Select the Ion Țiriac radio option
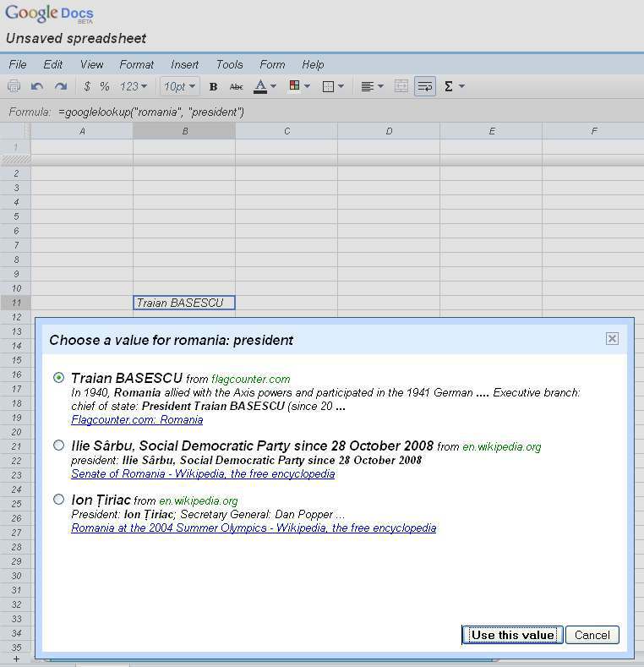Screen dimensions: 644x667 coord(58,500)
